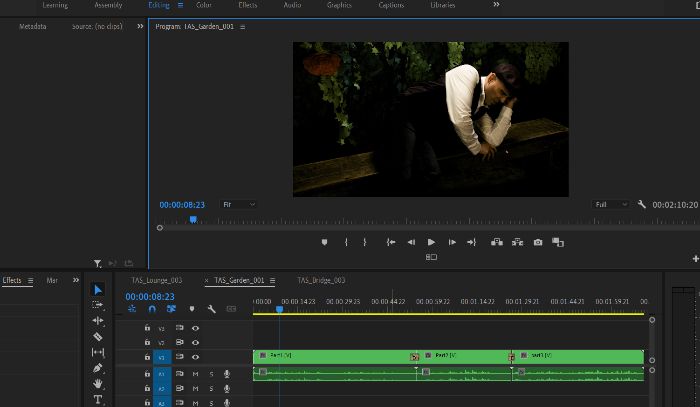Select the Pen tool
The width and height of the screenshot is (700, 407).
click(97, 368)
